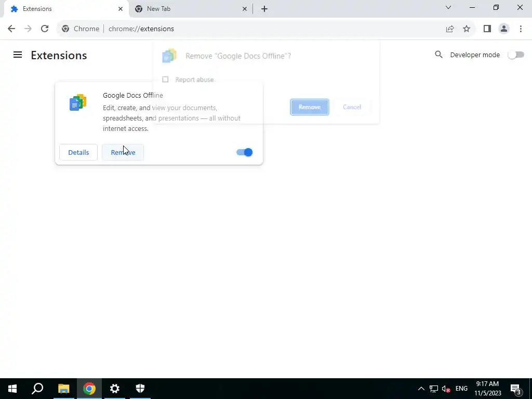Open the notification center icon
The width and height of the screenshot is (532, 399).
(x=516, y=389)
